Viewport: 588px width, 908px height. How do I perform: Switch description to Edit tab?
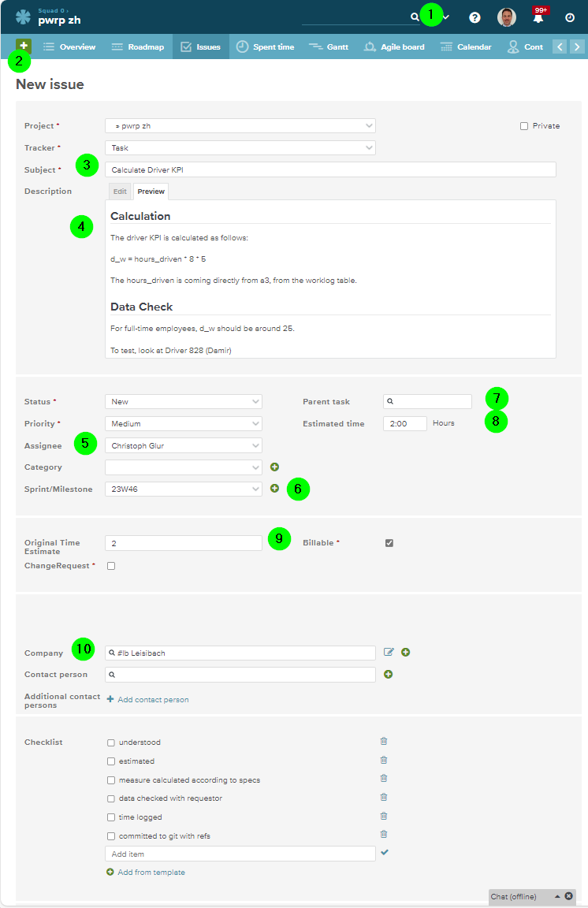pyautogui.click(x=120, y=191)
